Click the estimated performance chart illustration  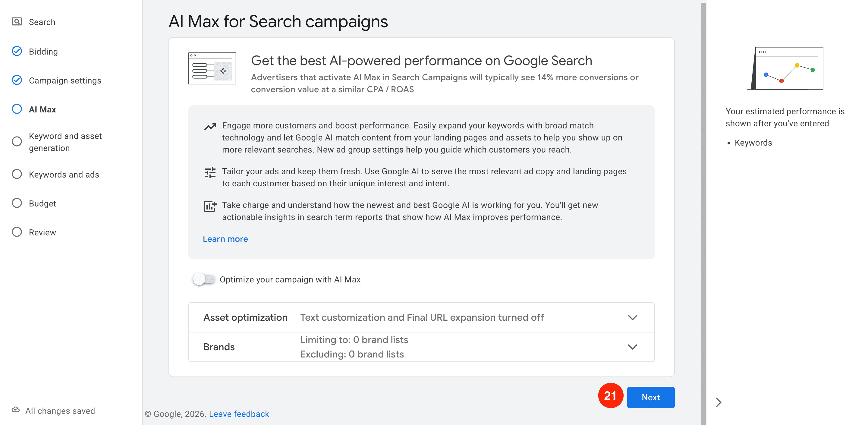(785, 68)
